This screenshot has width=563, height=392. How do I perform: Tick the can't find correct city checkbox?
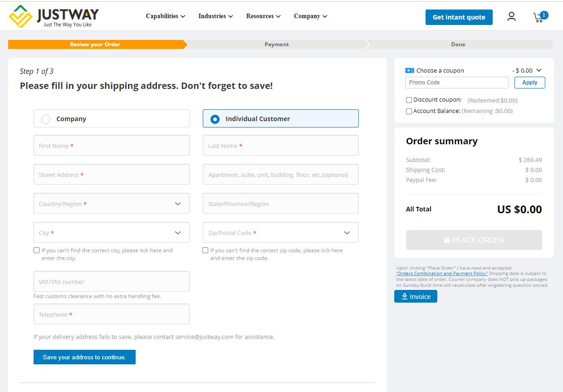pyautogui.click(x=36, y=250)
